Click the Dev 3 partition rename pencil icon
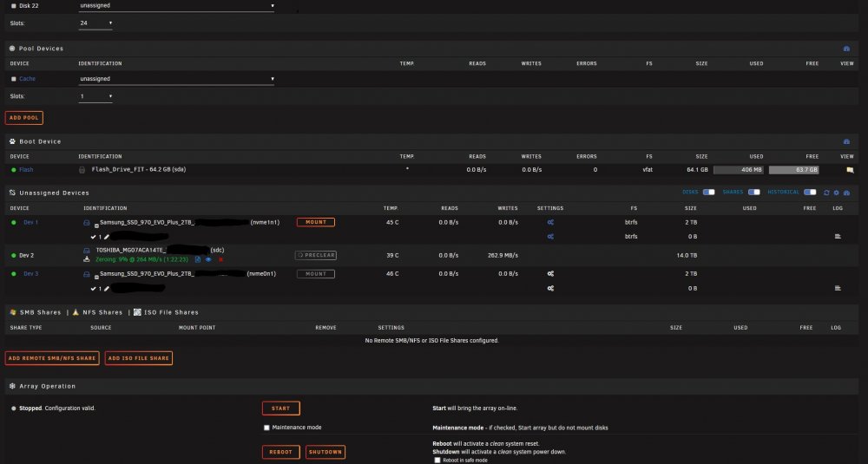The width and height of the screenshot is (868, 464). [106, 289]
